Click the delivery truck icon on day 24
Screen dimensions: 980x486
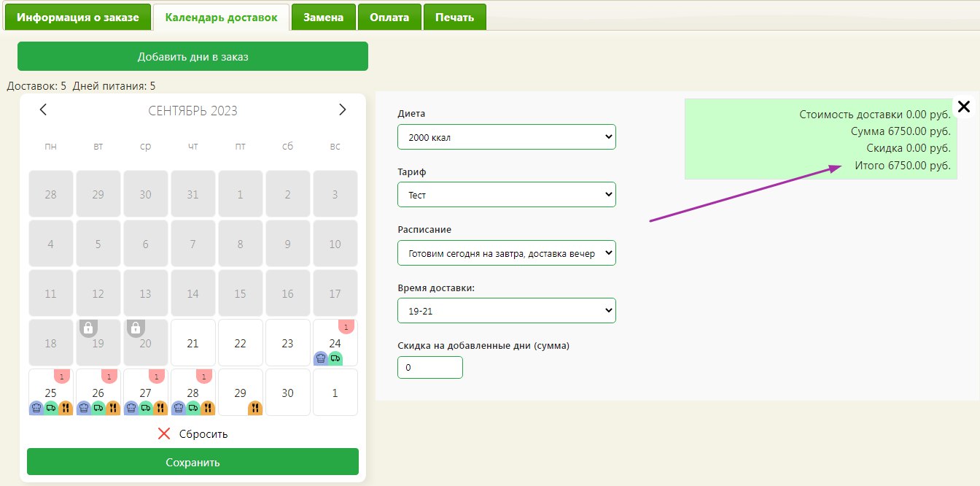[x=335, y=358]
